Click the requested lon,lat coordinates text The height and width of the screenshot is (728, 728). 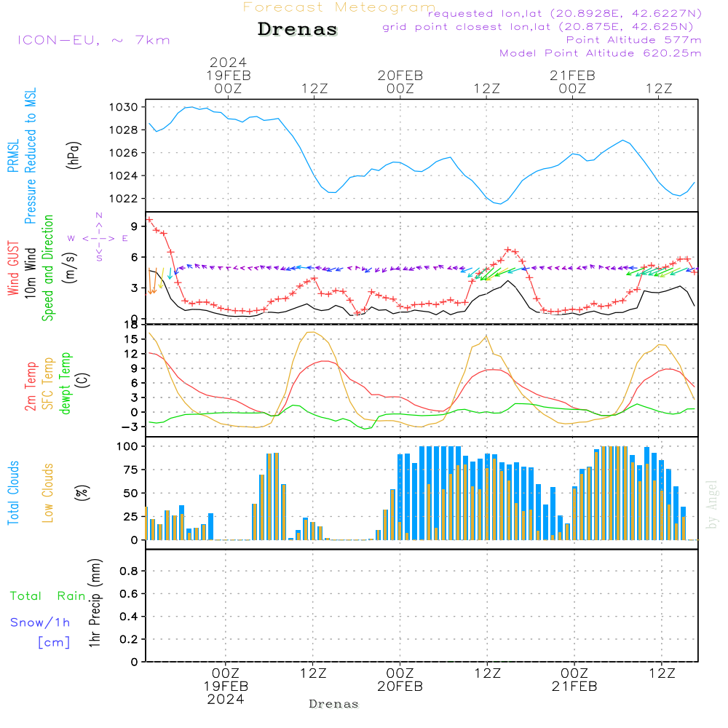(x=564, y=13)
